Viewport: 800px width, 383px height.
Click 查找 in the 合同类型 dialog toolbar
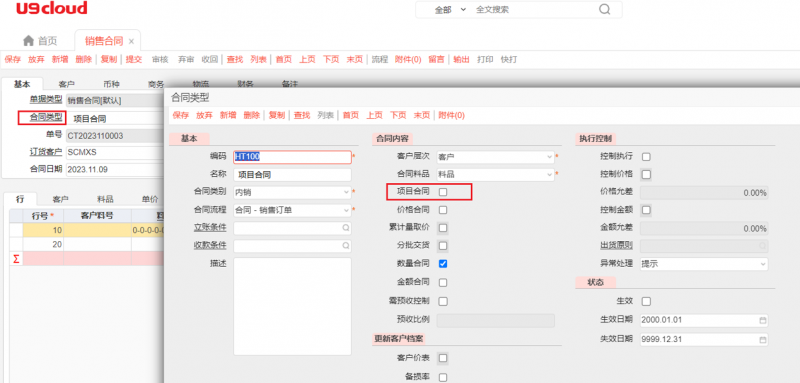[x=302, y=116]
